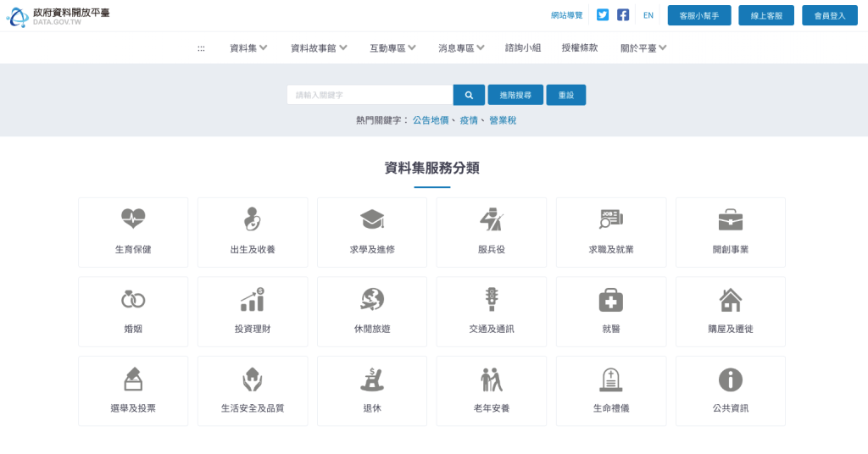868x454 pixels.
Task: Open the 選舉及投票 ballot box icon
Action: tap(133, 379)
